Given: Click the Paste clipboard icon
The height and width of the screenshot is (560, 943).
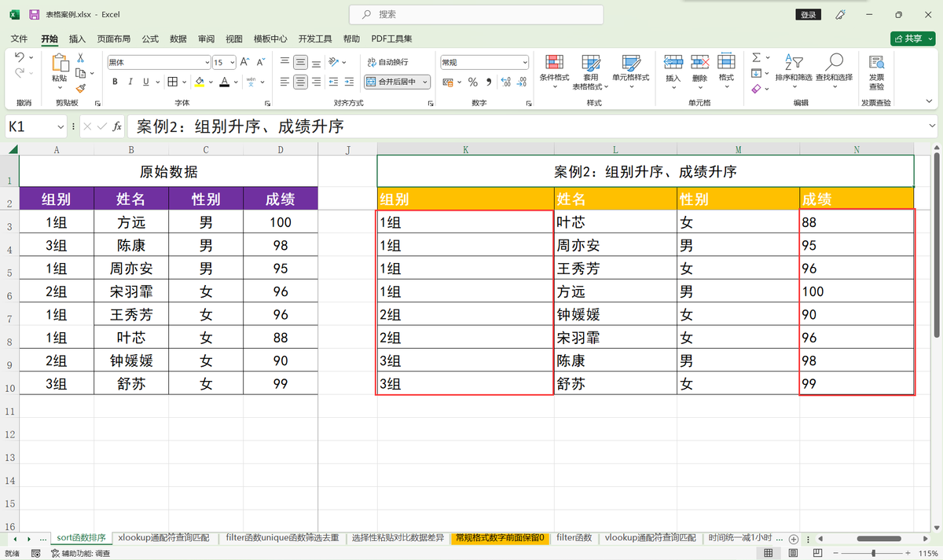Looking at the screenshot, I should 60,63.
